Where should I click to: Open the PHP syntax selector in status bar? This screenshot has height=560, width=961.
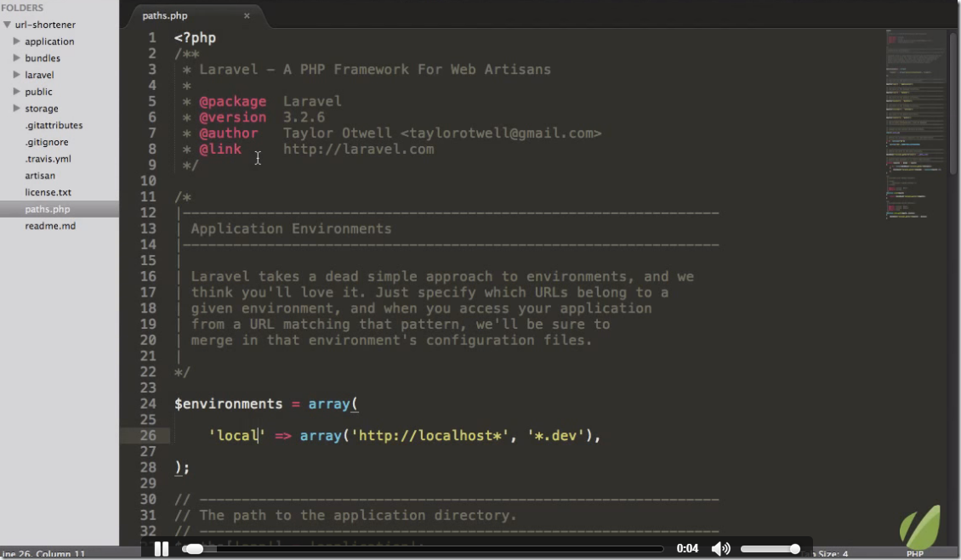(x=915, y=553)
